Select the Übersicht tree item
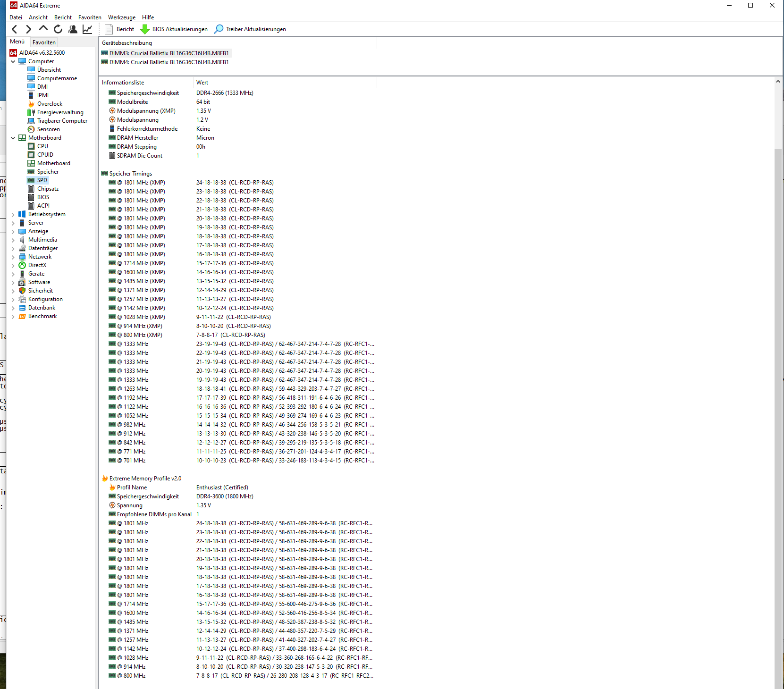Image resolution: width=784 pixels, height=689 pixels. 49,70
